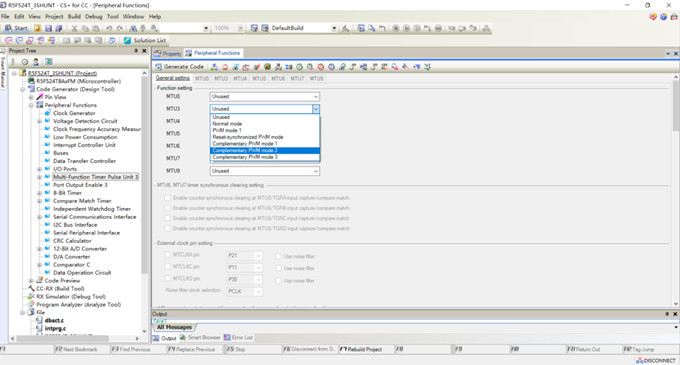Click the Code Preview icon in the tree
The height and width of the screenshot is (365, 680).
coord(39,280)
